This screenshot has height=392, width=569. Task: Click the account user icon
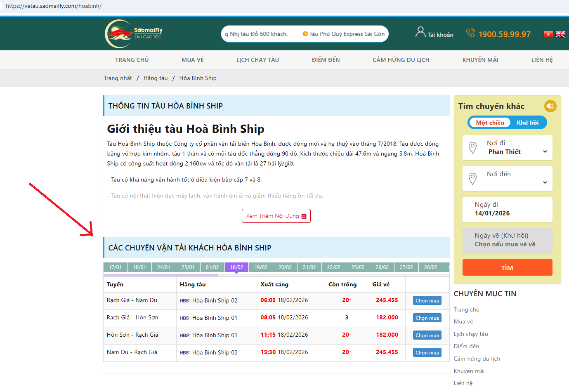pyautogui.click(x=420, y=32)
